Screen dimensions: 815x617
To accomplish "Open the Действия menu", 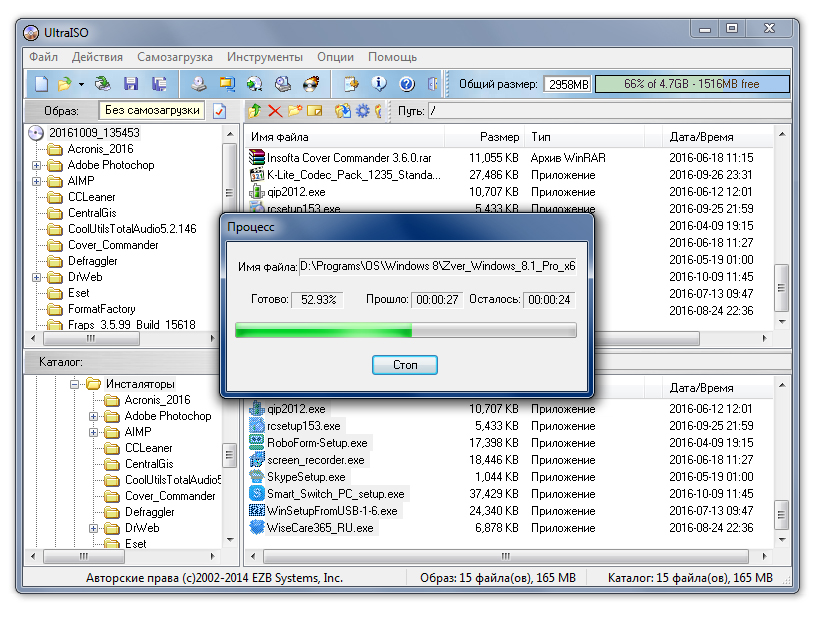I will point(97,57).
